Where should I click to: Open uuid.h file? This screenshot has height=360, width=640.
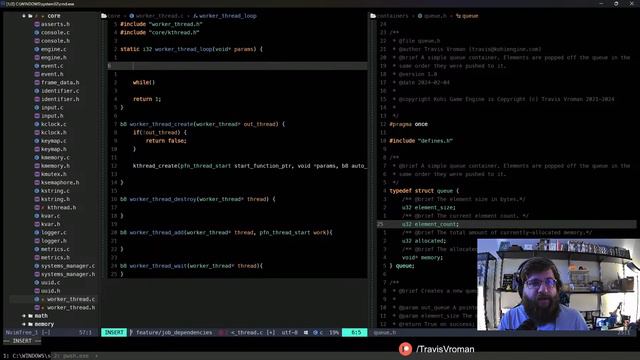coord(50,291)
